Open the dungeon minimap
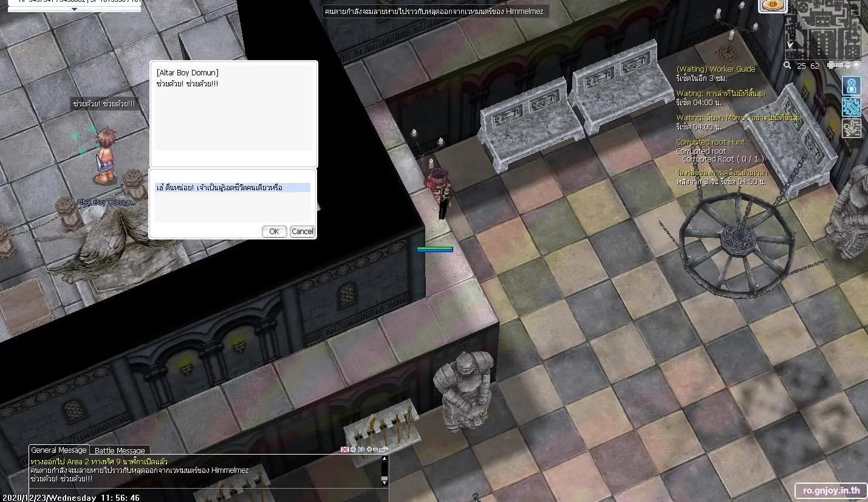Screen dimensions: 868x502 (823, 29)
